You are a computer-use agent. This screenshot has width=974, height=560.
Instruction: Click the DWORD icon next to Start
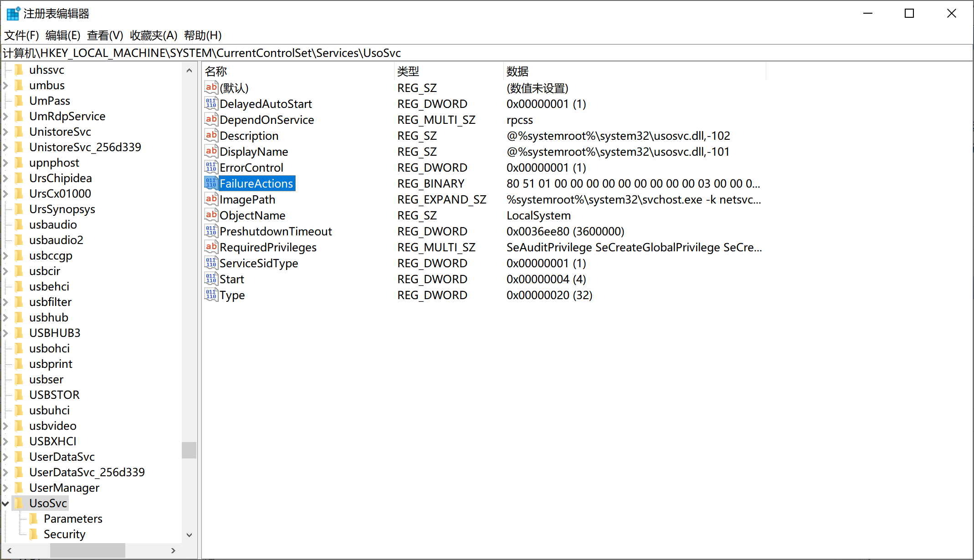[x=210, y=279]
